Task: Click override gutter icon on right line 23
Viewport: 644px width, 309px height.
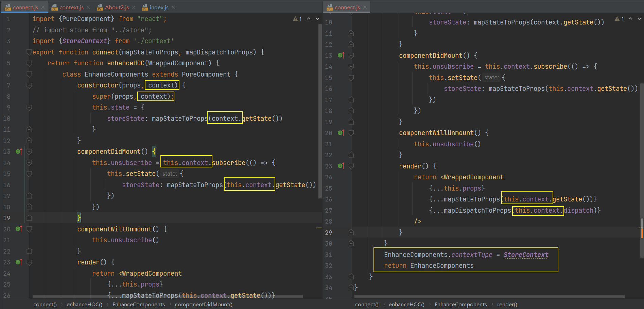Action: pos(341,166)
